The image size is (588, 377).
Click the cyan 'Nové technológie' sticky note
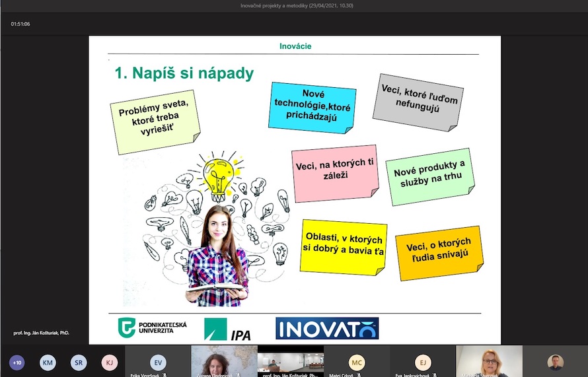312,106
